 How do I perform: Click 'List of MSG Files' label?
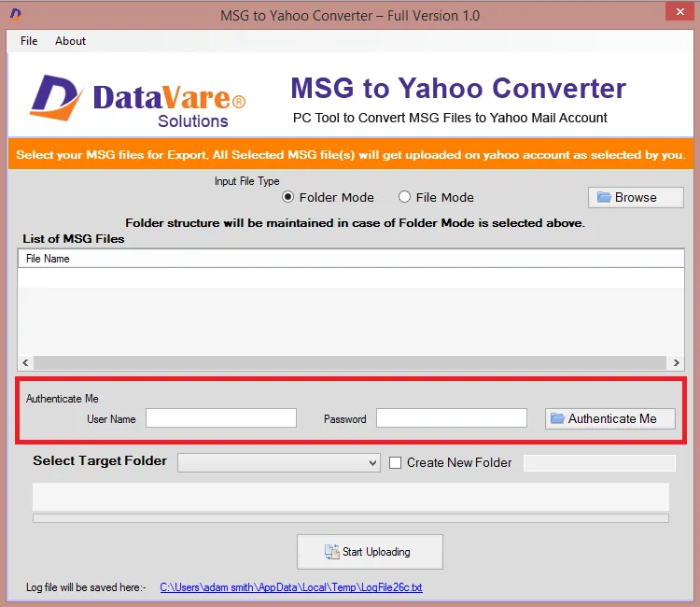pos(74,239)
